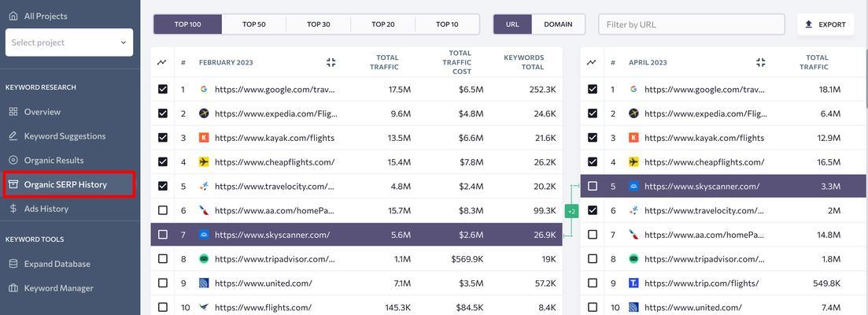
Task: Check February row 7 skyscanner.com checkbox
Action: (x=163, y=235)
